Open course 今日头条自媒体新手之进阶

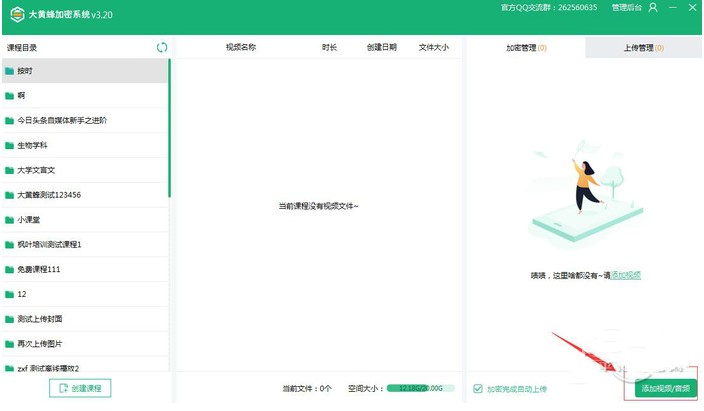[x=85, y=120]
